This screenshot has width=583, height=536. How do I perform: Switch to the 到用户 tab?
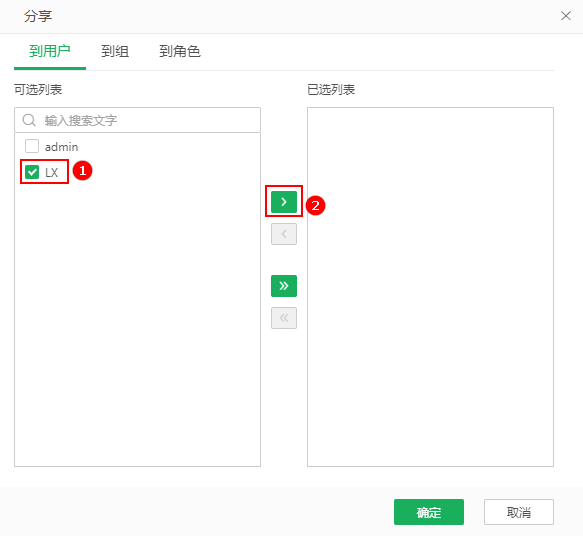(50, 51)
